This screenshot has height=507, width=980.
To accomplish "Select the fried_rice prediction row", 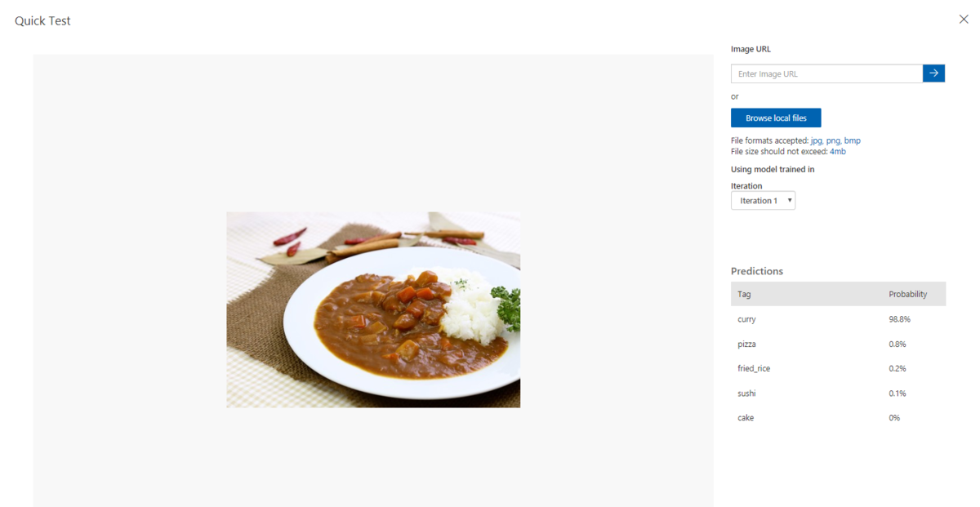I will click(838, 368).
